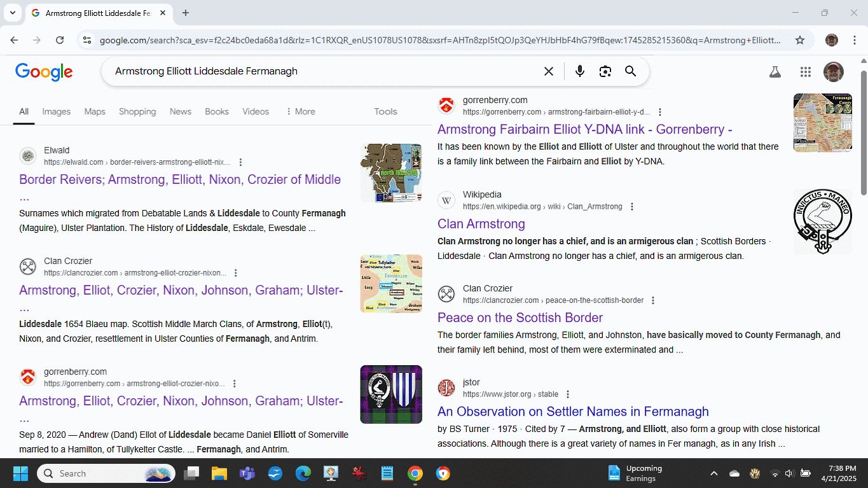Screen dimensions: 868x488
Task: Open the tab search dropdown
Action: [x=12, y=13]
